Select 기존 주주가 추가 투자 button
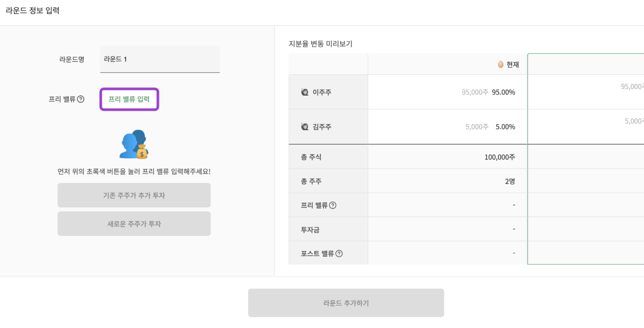 [134, 195]
